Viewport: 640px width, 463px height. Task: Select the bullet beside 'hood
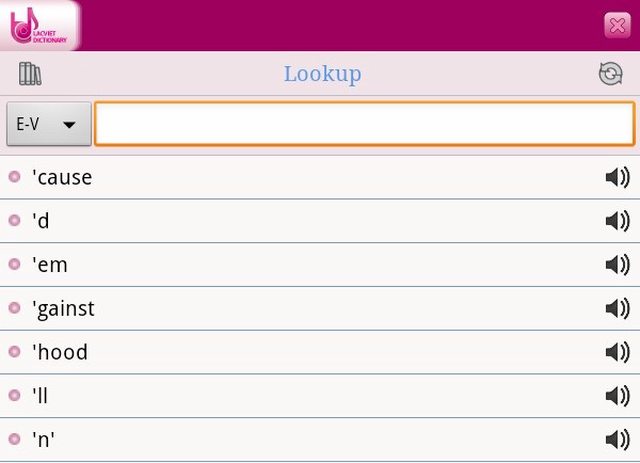pos(15,352)
